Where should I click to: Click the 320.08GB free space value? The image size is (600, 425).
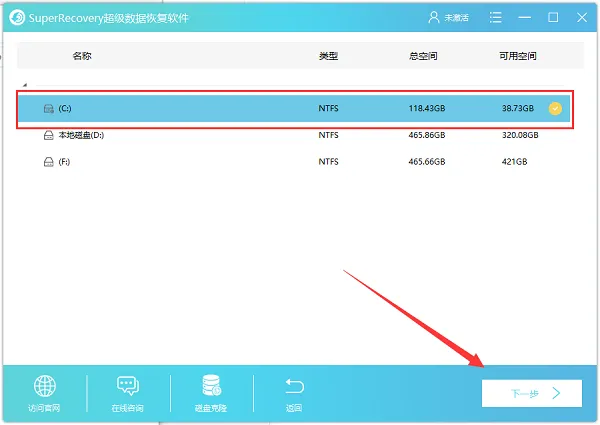click(520, 135)
